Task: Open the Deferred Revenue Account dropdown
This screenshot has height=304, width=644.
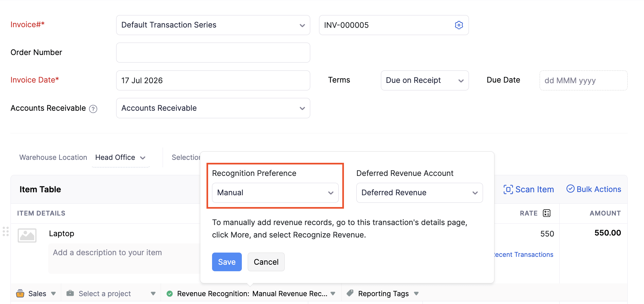Action: tap(419, 193)
